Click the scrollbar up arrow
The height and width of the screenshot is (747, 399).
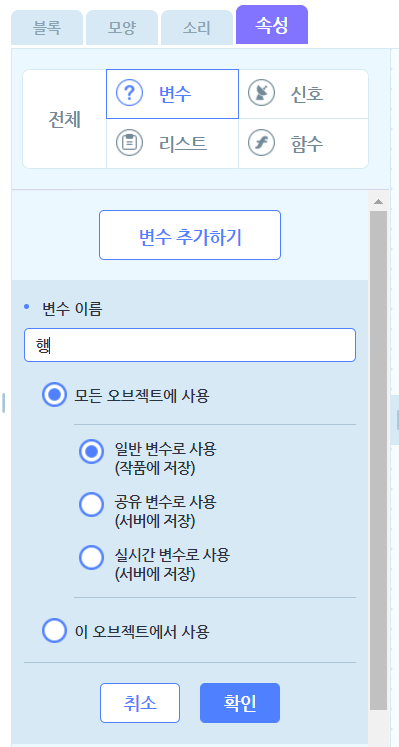pos(379,202)
